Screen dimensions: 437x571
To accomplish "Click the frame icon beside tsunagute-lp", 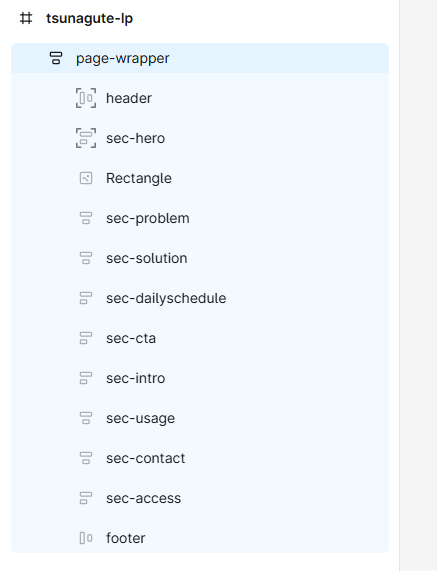I will pyautogui.click(x=26, y=18).
